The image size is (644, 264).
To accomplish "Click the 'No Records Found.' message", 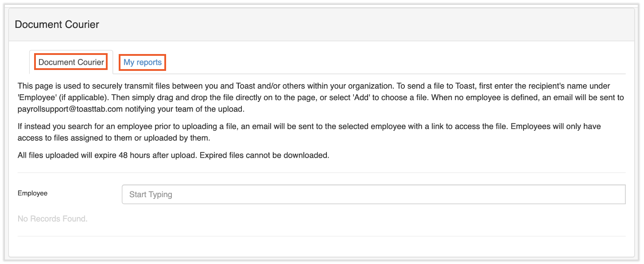I will (52, 219).
